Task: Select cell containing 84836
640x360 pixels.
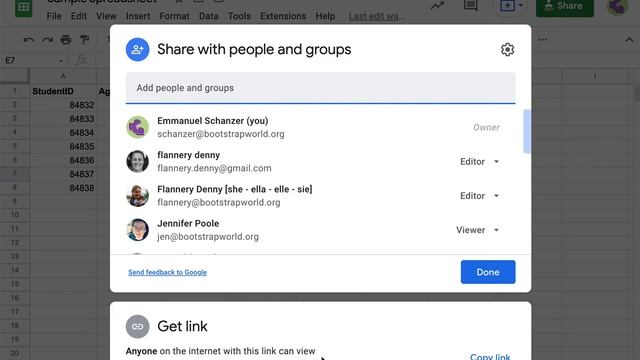Action: point(63,160)
